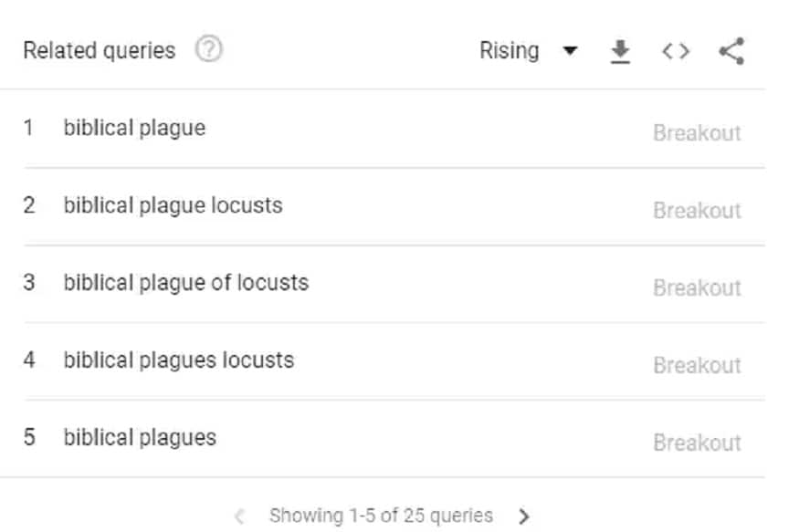Click the Related queries heading
799x532 pixels.
(99, 51)
